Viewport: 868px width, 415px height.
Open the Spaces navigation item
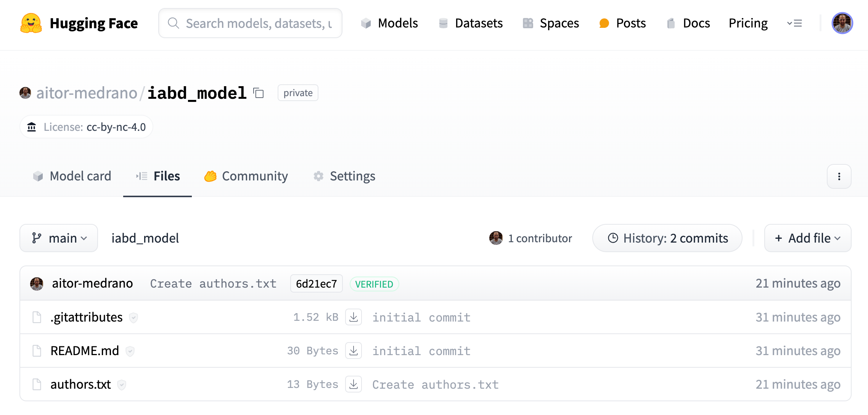click(x=551, y=23)
